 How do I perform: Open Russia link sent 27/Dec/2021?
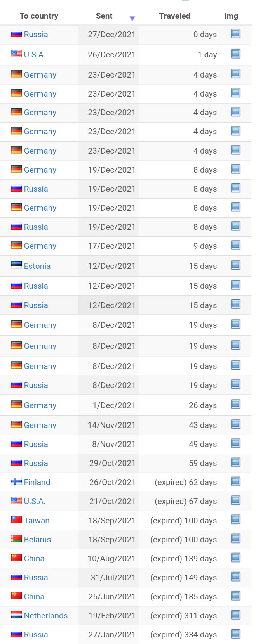pos(36,35)
